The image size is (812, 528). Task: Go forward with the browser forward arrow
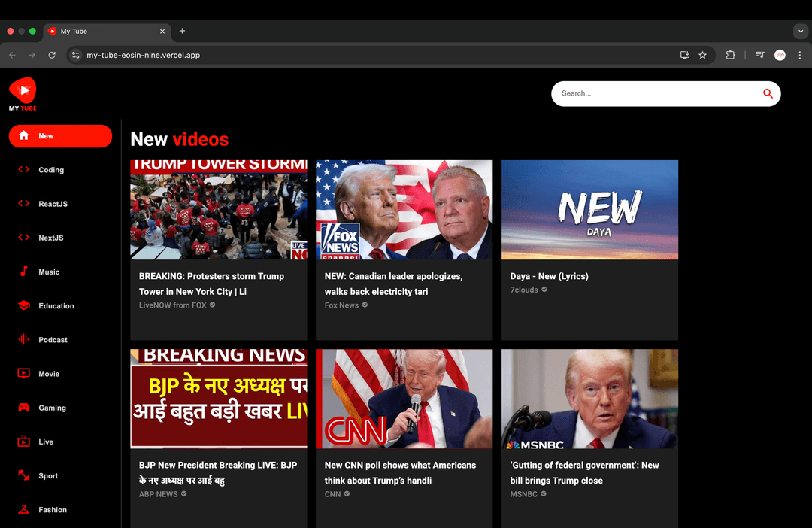pyautogui.click(x=32, y=55)
